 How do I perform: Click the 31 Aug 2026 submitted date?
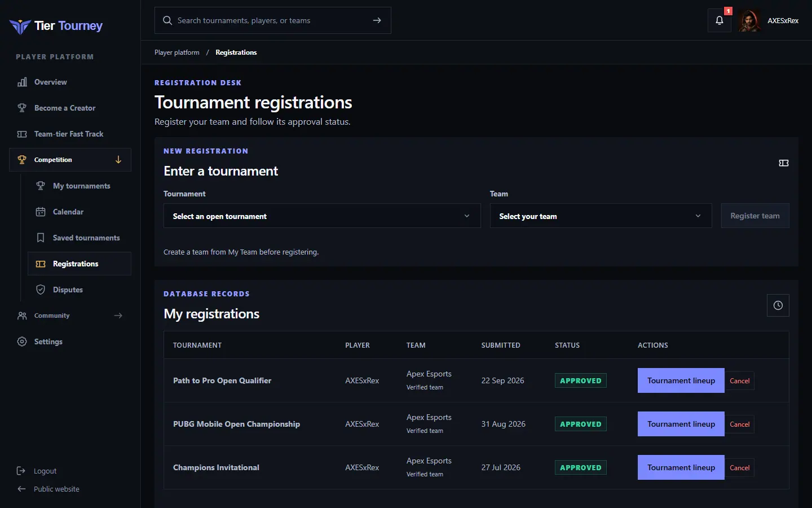(504, 424)
